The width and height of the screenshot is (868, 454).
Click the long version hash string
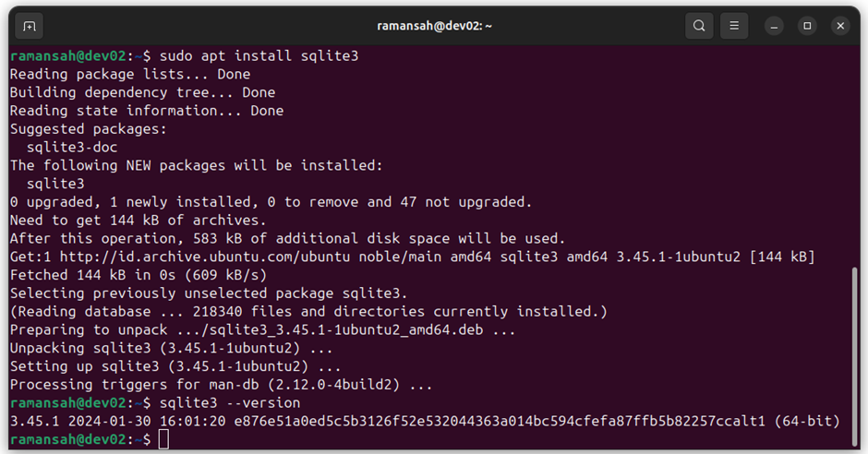[x=500, y=421]
